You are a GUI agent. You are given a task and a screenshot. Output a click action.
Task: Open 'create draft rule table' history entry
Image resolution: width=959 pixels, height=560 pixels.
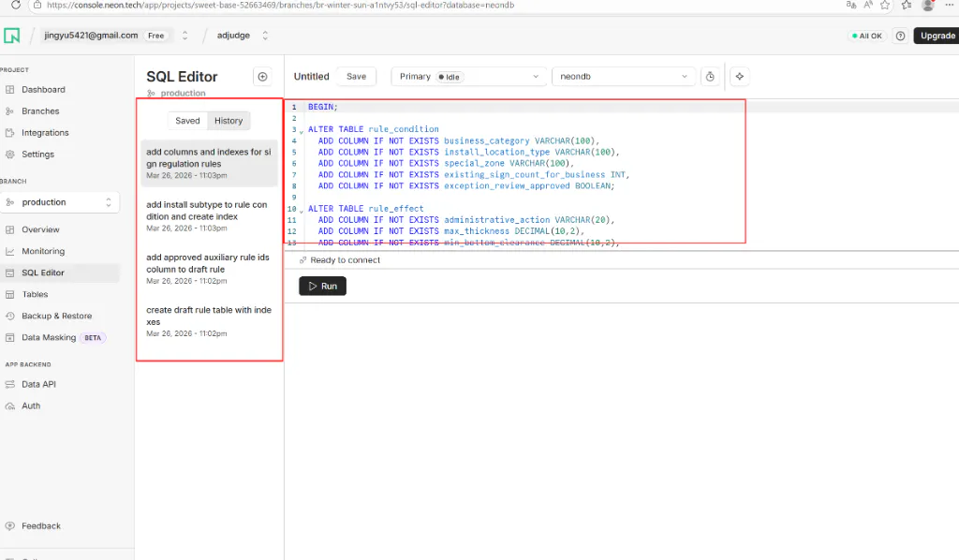(209, 321)
